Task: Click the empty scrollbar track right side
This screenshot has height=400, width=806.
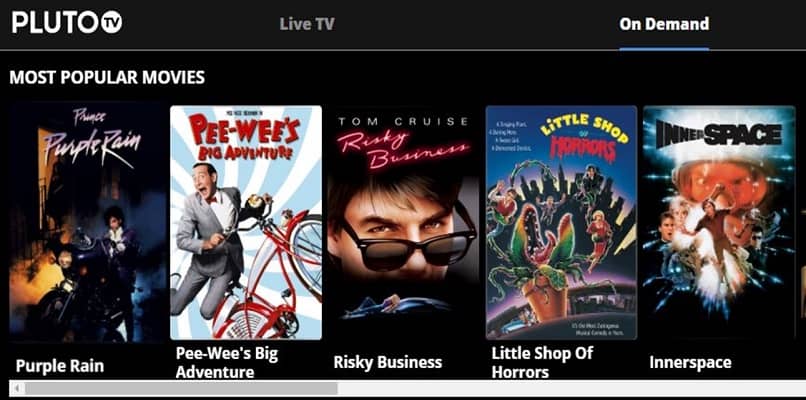Action: pyautogui.click(x=571, y=388)
